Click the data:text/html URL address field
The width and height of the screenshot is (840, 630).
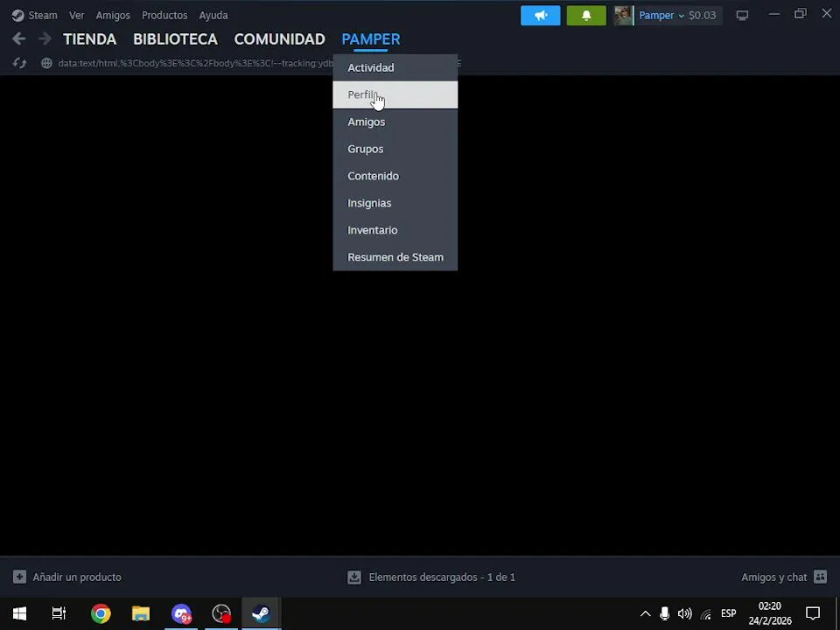pos(195,63)
